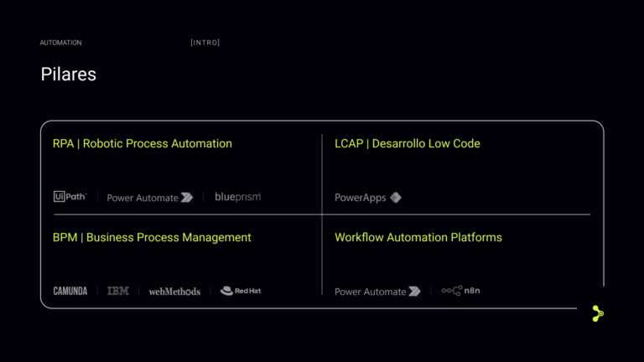This screenshot has width=644, height=362.
Task: Click the blueprism logo
Action: 238,197
